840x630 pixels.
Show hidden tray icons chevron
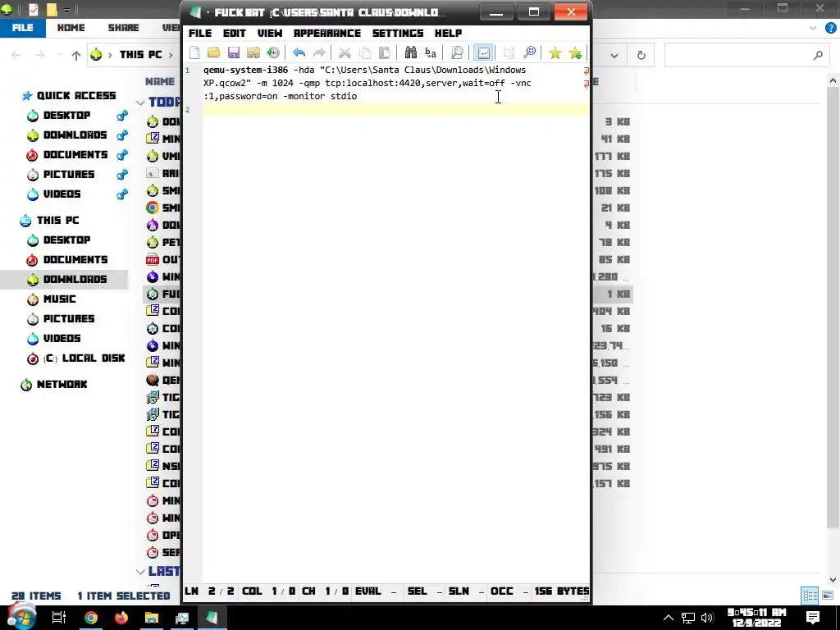point(668,618)
